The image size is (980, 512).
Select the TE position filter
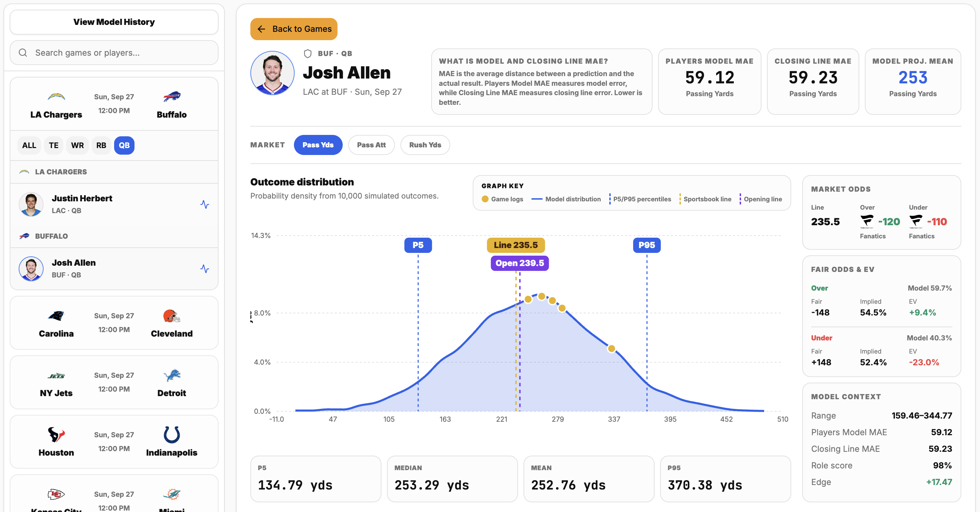pyautogui.click(x=54, y=145)
